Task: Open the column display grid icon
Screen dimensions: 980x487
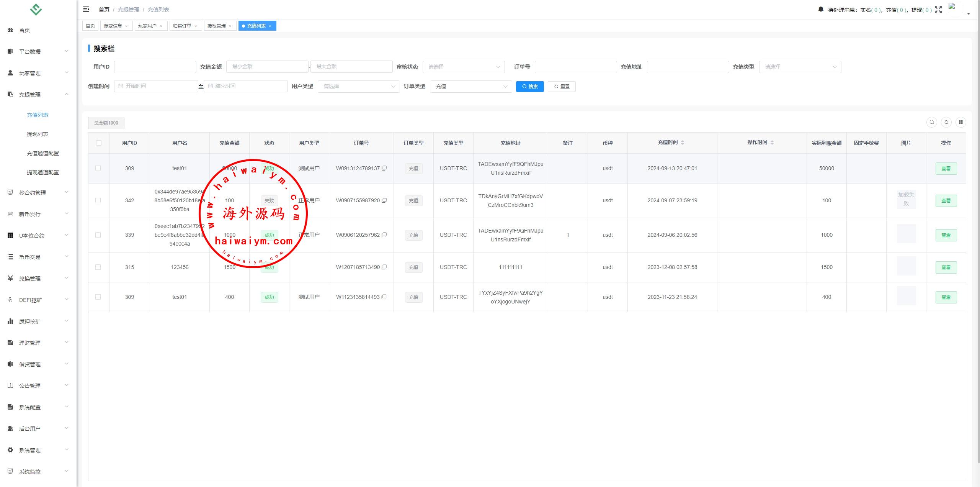Action: coord(961,122)
